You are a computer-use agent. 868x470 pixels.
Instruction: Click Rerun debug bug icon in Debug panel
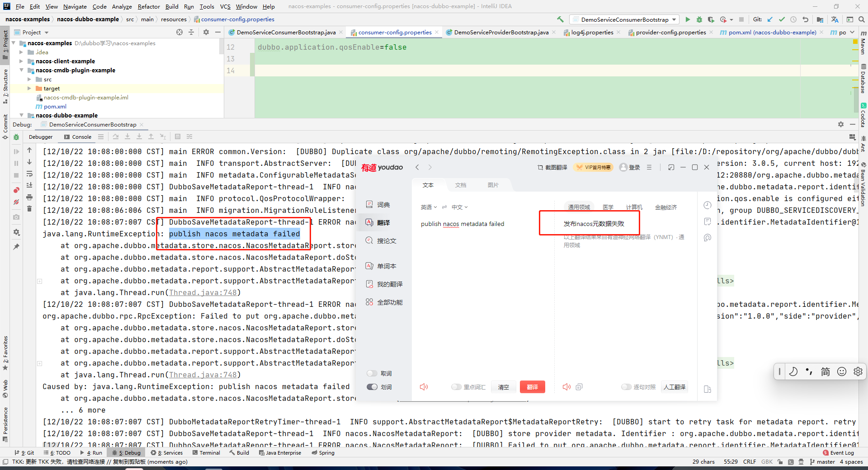[x=16, y=137]
